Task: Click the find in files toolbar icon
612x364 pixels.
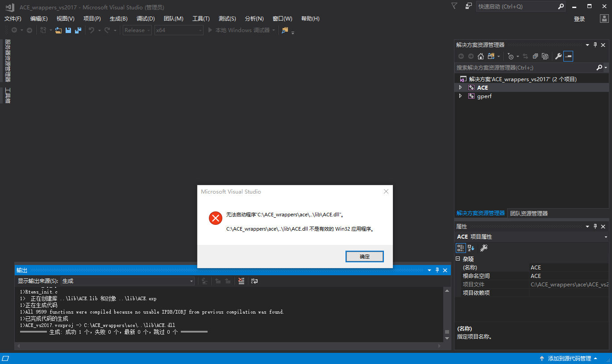Action: (285, 30)
